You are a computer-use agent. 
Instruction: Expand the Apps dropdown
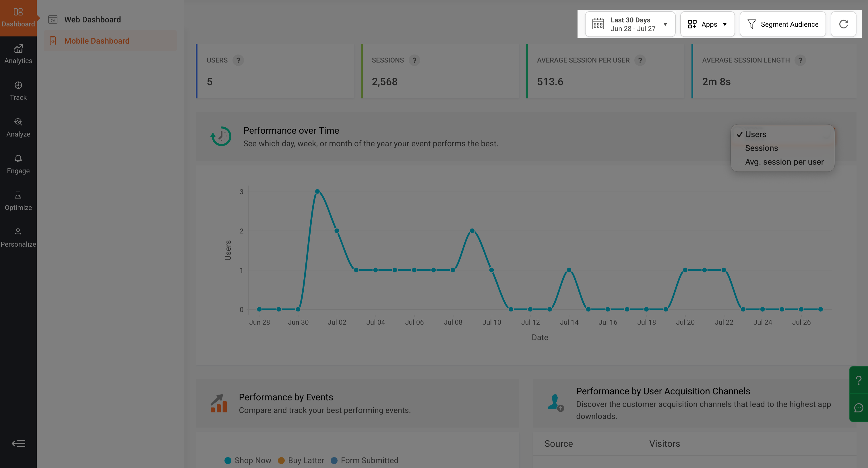(707, 24)
